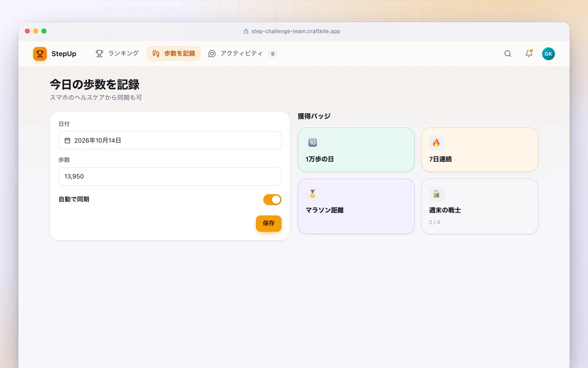Click the 歩数 input showing 13,950
Viewport: 588px width, 368px height.
click(170, 177)
